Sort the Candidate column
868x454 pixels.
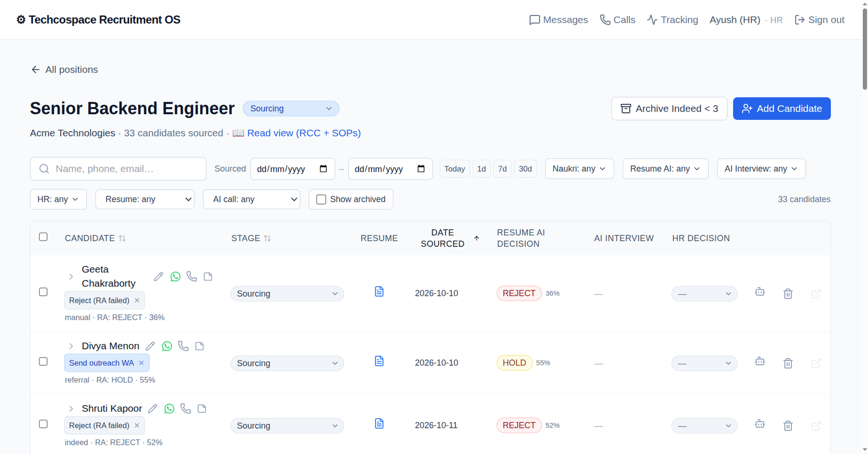coord(122,238)
